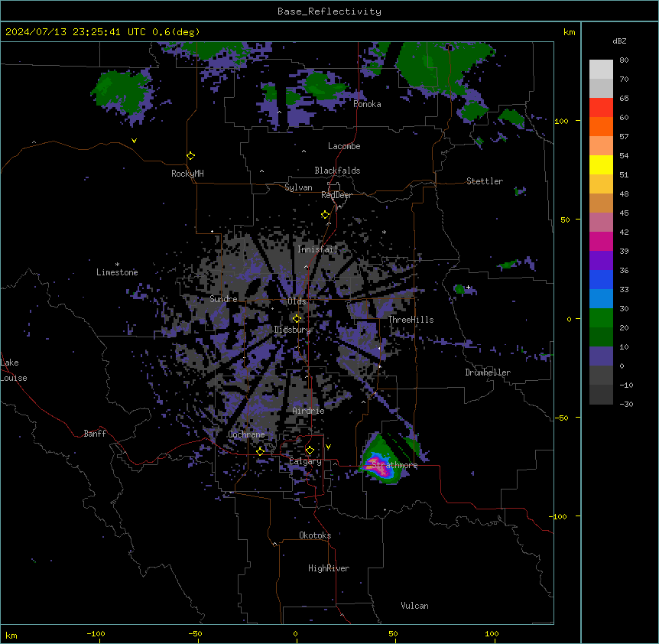Click the Ponoka town label
Viewport: 659px width, 644px height.
pyautogui.click(x=367, y=104)
